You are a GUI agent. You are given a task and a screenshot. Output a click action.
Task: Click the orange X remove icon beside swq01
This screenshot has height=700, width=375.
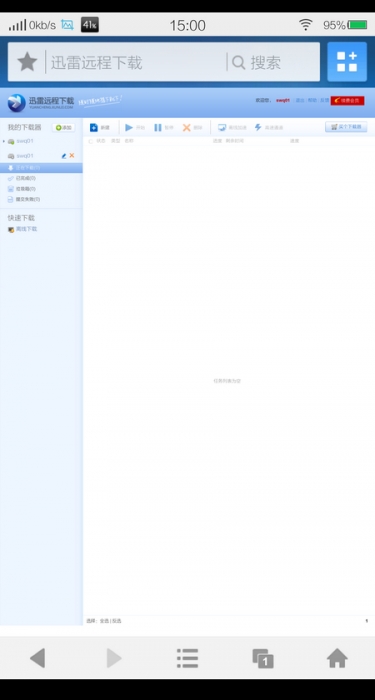pyautogui.click(x=72, y=155)
